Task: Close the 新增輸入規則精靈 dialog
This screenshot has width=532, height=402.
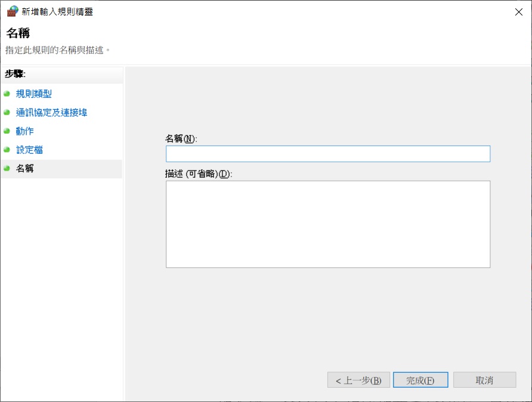Action: click(x=518, y=12)
